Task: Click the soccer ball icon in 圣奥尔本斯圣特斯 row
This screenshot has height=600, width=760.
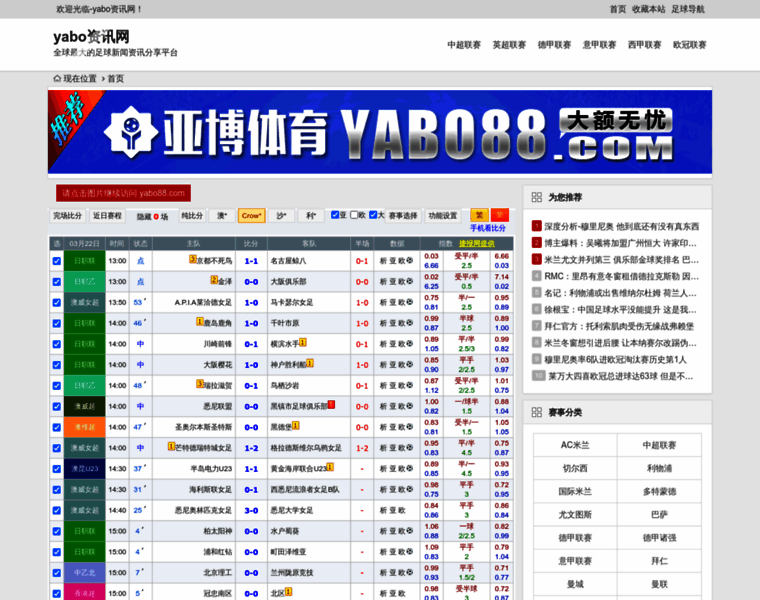Action: pos(410,427)
